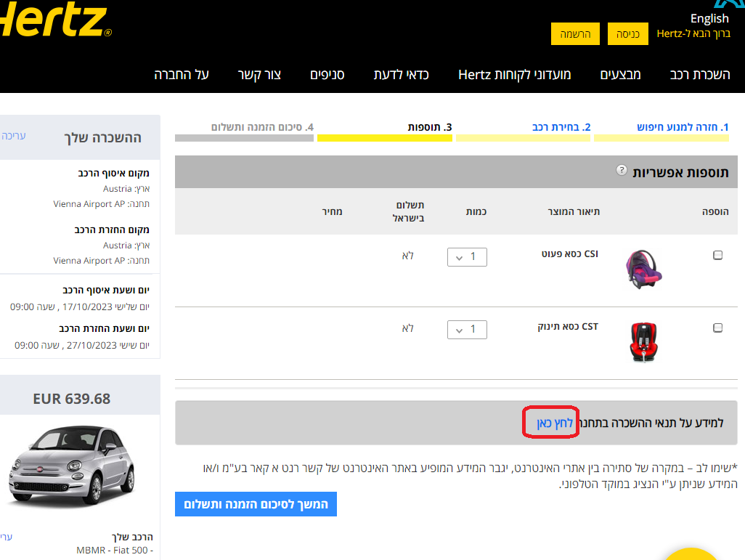The height and width of the screenshot is (560, 745).
Task: Open the צור קשר menu item
Action: tap(259, 75)
